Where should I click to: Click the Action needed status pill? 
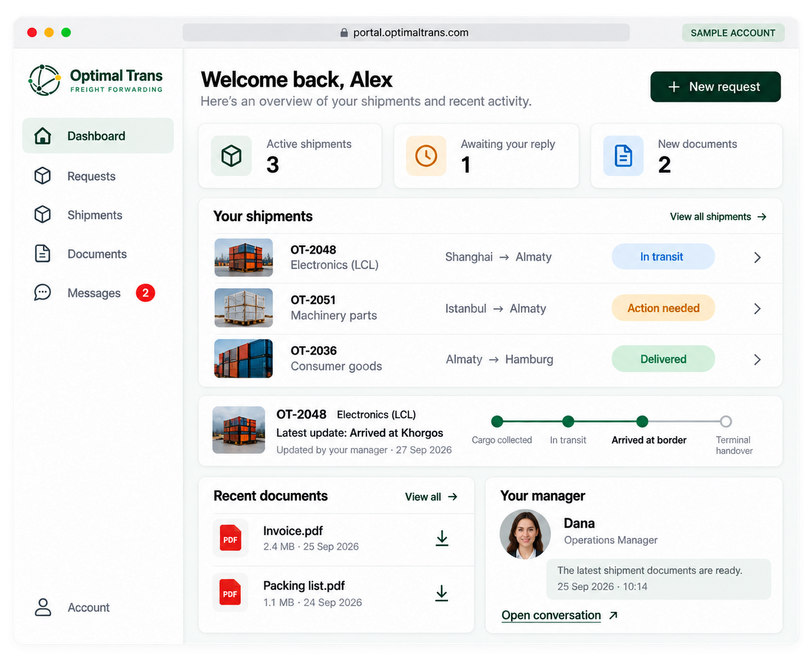click(663, 308)
